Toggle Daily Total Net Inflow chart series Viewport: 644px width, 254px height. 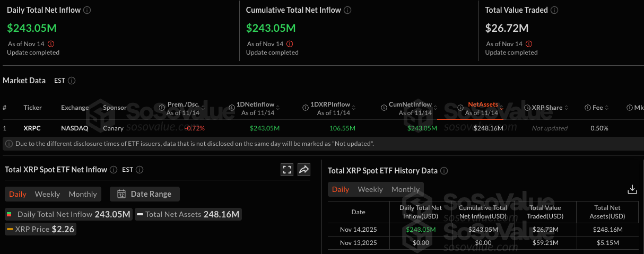click(x=68, y=214)
